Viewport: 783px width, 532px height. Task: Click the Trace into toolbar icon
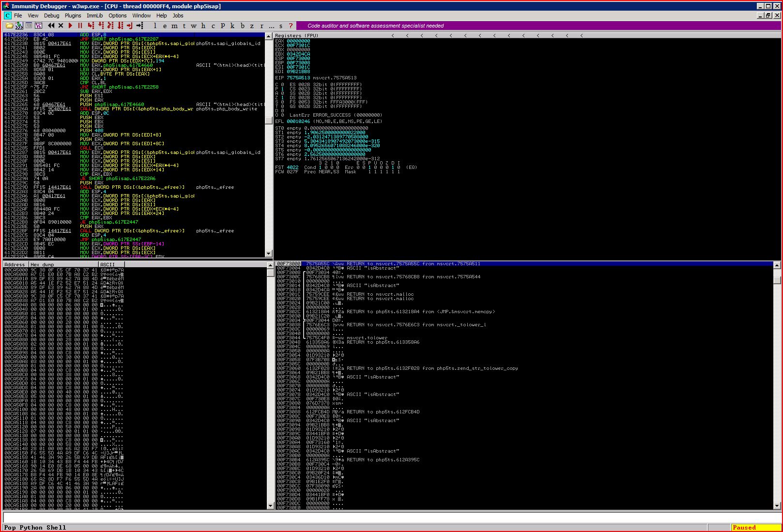(111, 26)
